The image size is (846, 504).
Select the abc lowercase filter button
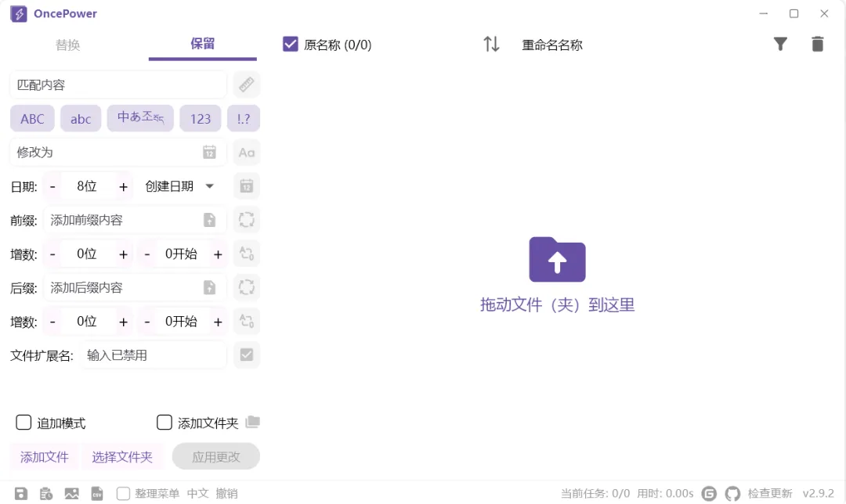[x=81, y=119]
